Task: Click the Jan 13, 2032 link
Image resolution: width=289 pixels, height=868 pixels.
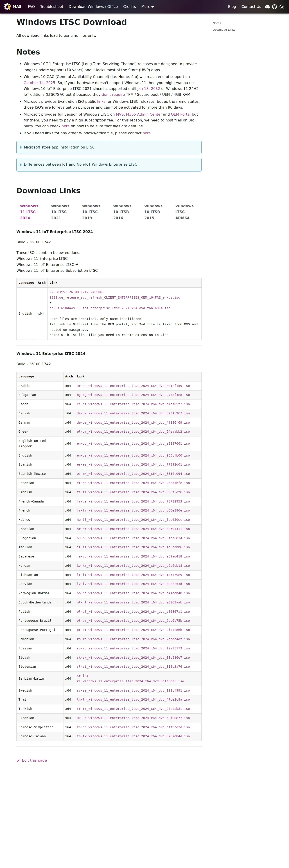Action: [148, 89]
